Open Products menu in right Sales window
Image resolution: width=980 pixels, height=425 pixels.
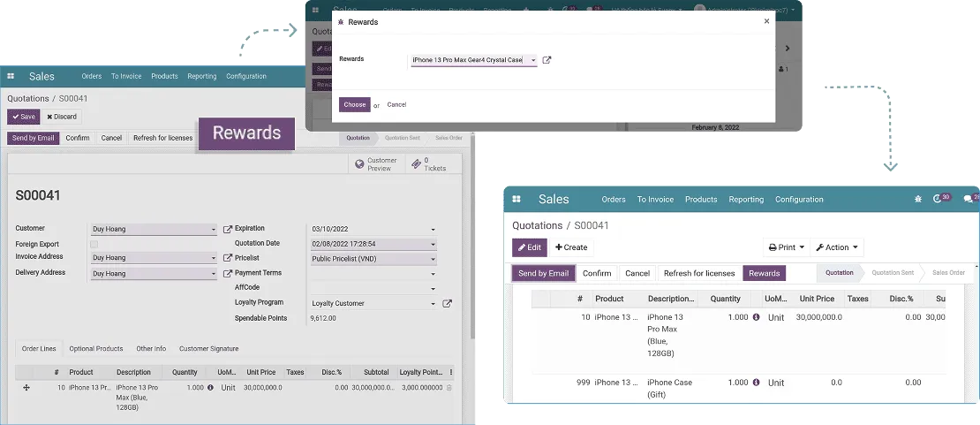[701, 199]
